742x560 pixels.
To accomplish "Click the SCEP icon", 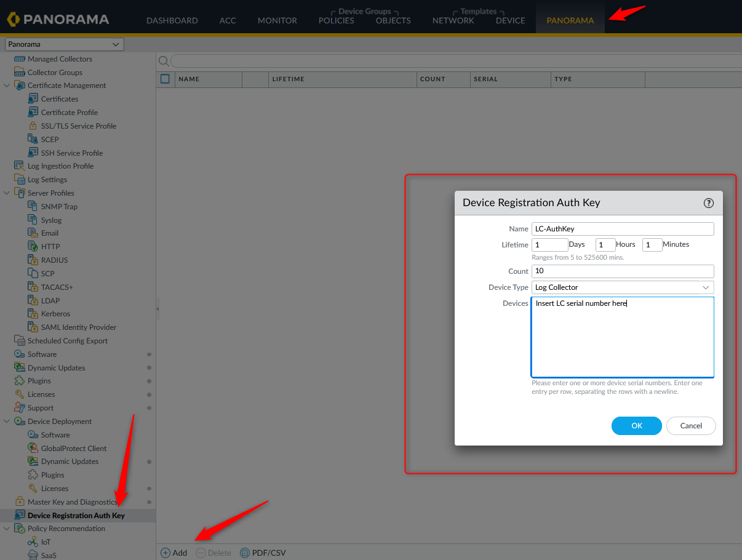I will pos(33,140).
